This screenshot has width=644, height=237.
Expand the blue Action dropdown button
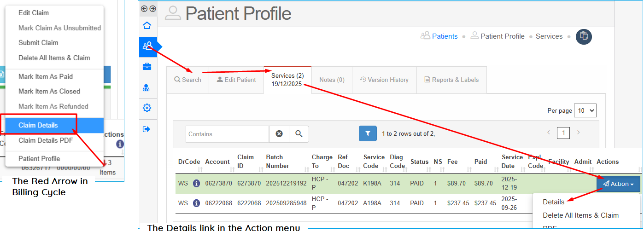point(618,184)
